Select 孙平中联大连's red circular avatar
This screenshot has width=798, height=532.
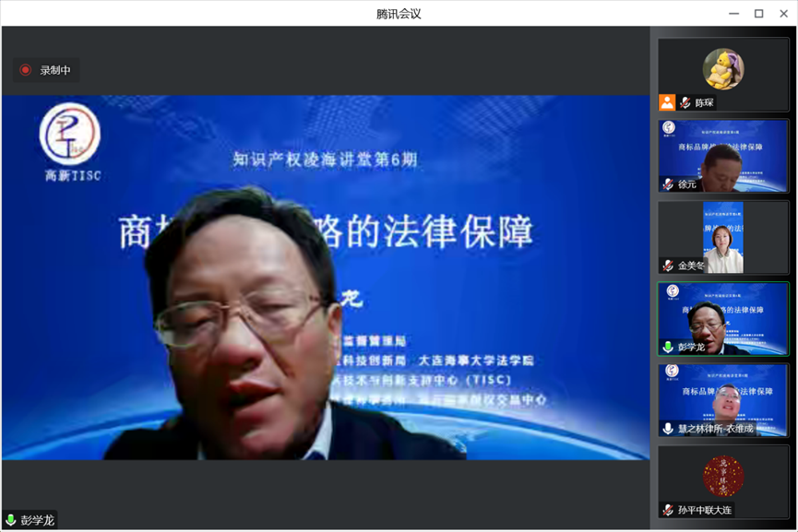pos(723,477)
